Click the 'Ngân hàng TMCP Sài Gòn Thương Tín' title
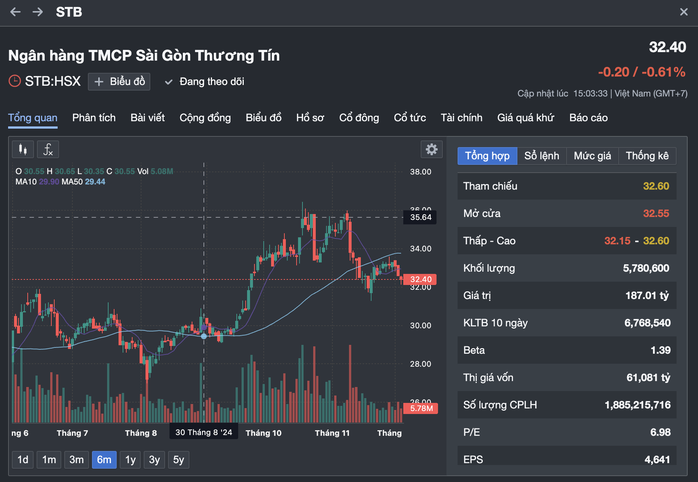Screen dimensions: 698x482 tap(144, 56)
